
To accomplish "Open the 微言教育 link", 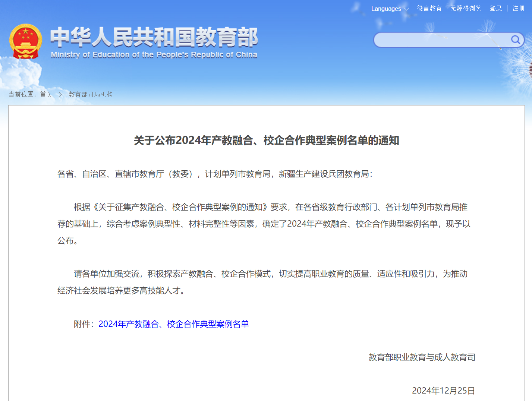I will (x=429, y=9).
